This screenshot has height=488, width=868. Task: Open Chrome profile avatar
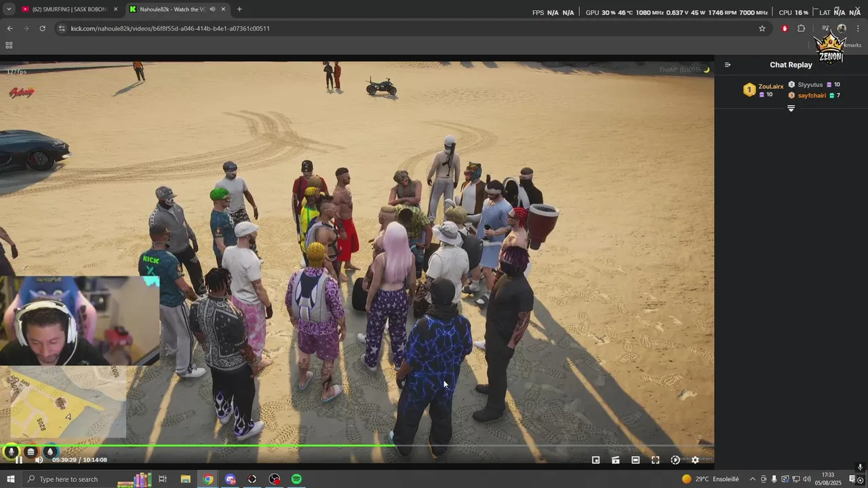point(842,28)
